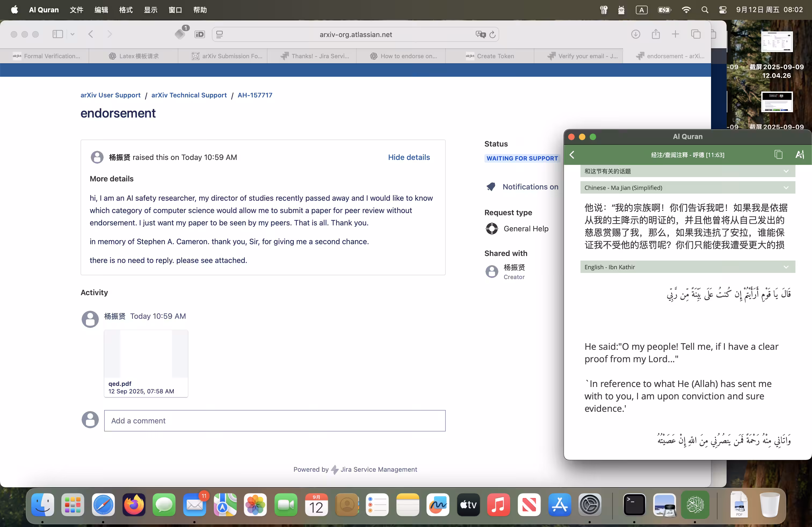
Task: Show Safari downloads
Action: coord(635,34)
